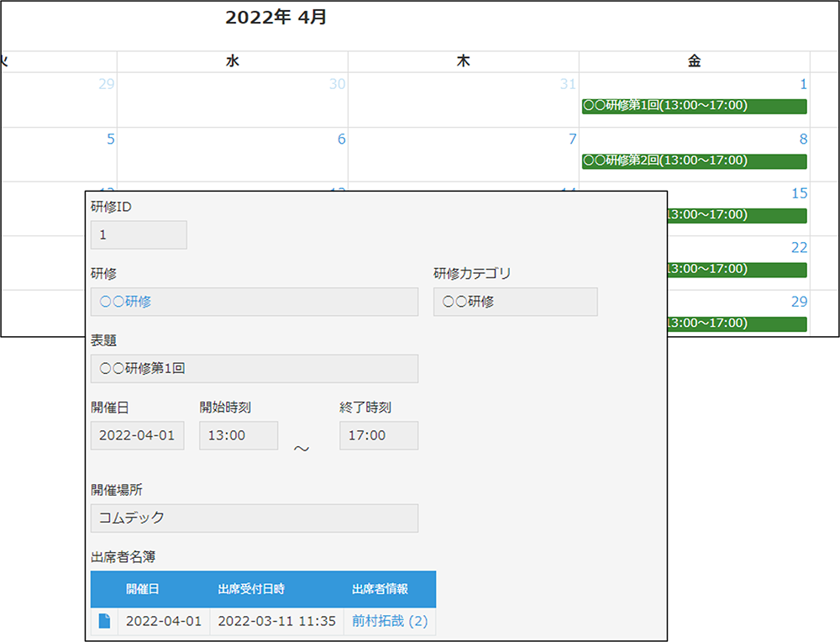The width and height of the screenshot is (840, 642).
Task: Click the 研修ID field showing 1
Action: pos(139,235)
